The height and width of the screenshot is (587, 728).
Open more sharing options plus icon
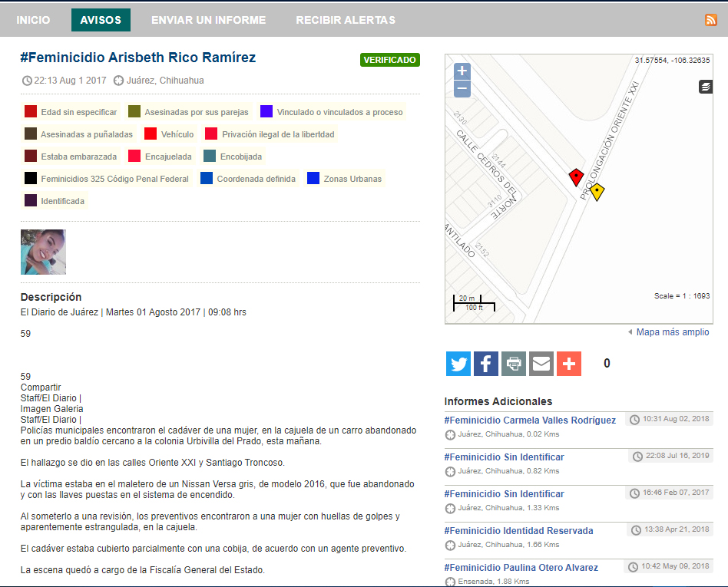tap(569, 364)
